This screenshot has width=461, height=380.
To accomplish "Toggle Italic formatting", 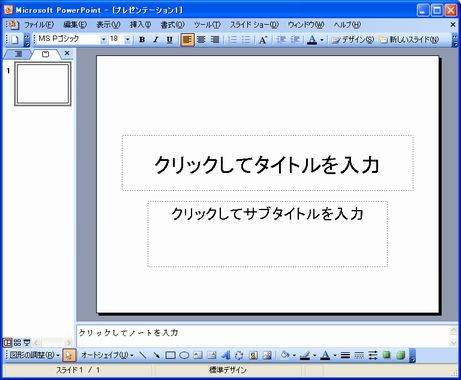I will tap(156, 40).
